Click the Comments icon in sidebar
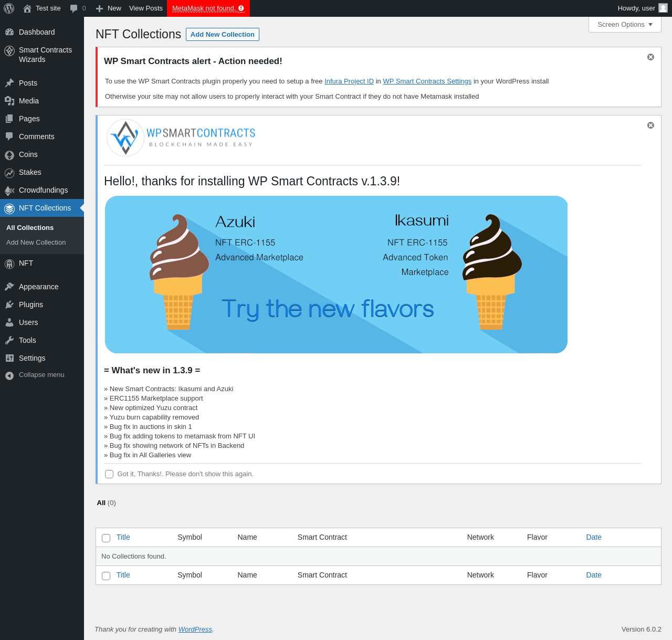The width and height of the screenshot is (672, 640). click(9, 137)
